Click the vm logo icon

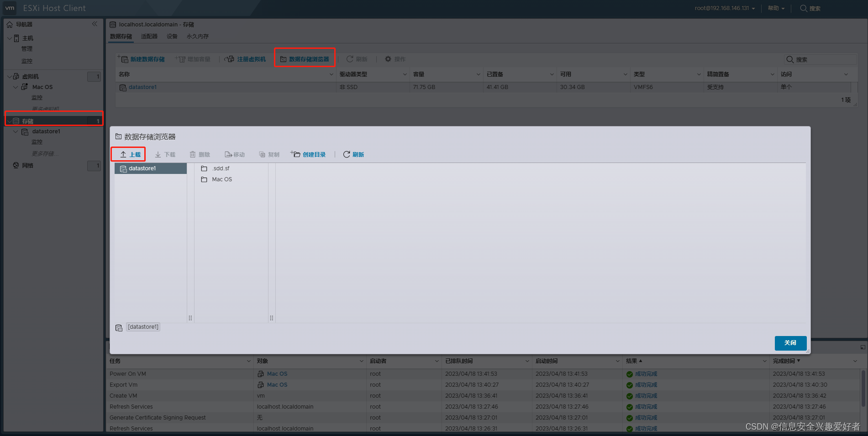pyautogui.click(x=10, y=8)
